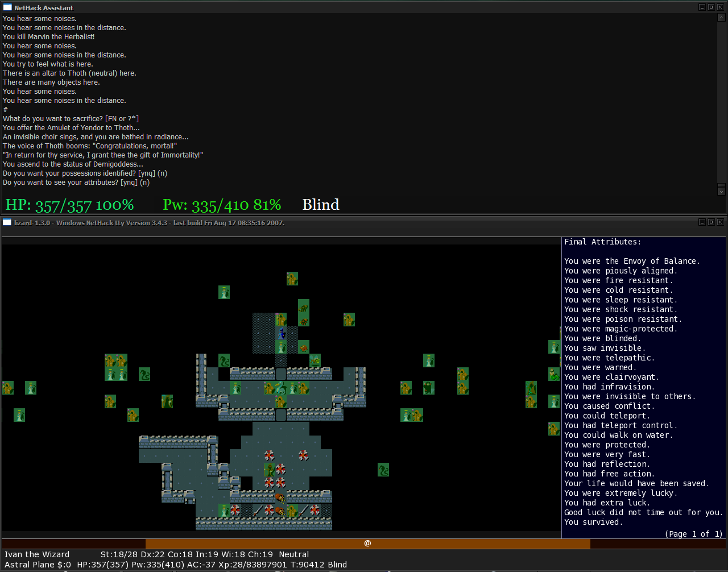Click the hooded priest directly above the wizard

(x=281, y=320)
